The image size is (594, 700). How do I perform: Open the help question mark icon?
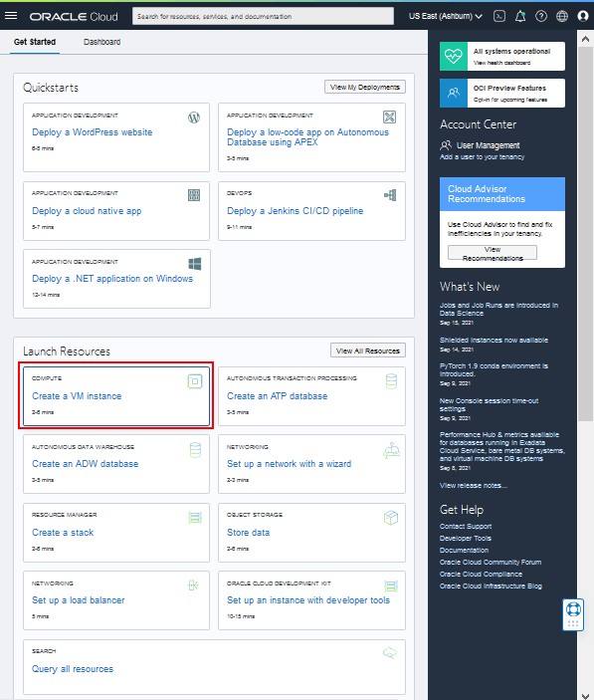pyautogui.click(x=541, y=16)
